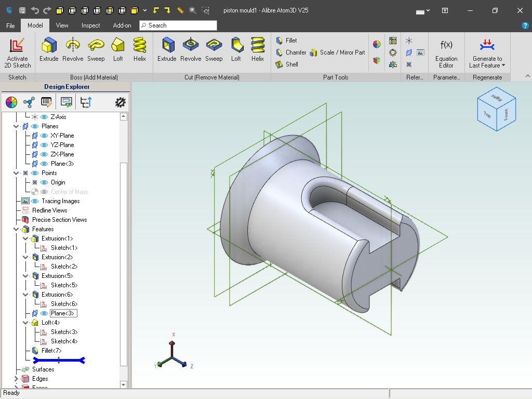Select the Cut Loft tool
Screen dimensions: 532x399
[x=236, y=49]
